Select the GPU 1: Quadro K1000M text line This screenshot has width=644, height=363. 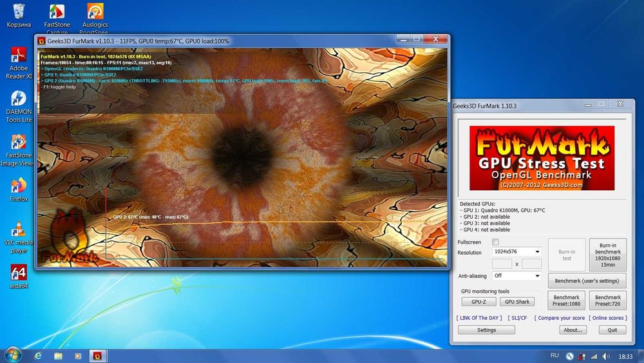click(x=502, y=210)
